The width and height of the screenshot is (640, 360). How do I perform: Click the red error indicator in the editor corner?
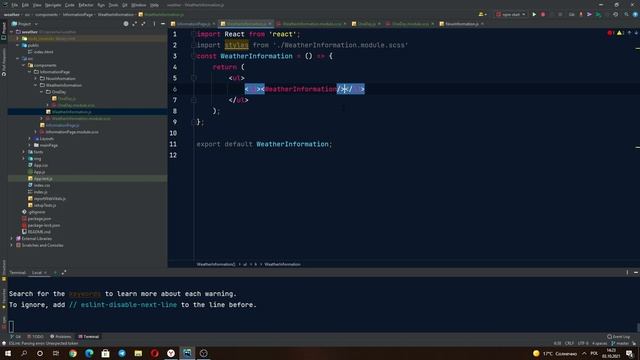pyautogui.click(x=611, y=33)
